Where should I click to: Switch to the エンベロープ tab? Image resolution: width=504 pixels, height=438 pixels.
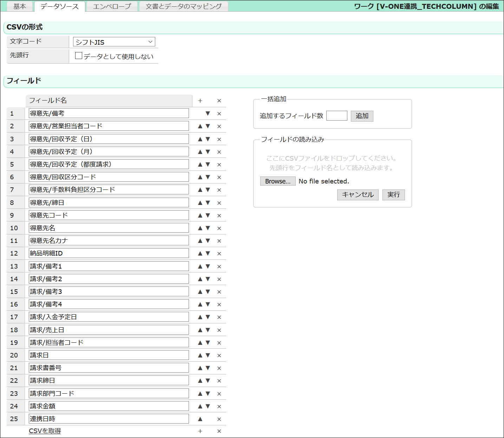pyautogui.click(x=112, y=6)
